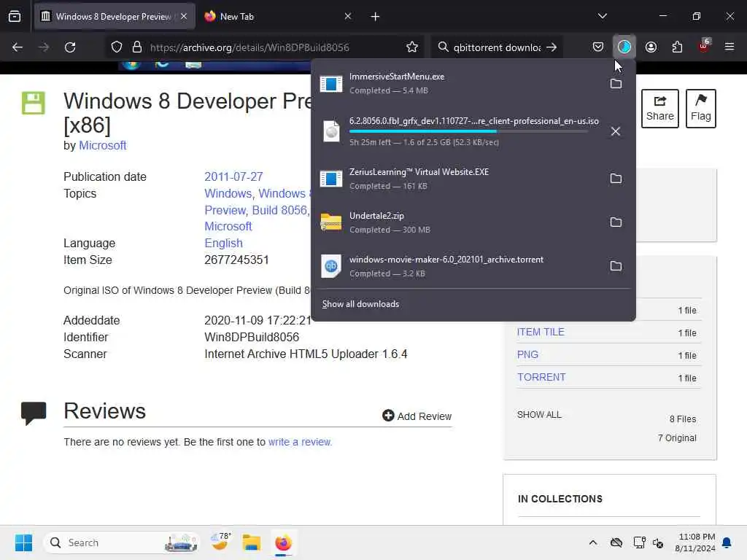Click the ISO download progress bar
This screenshot has width=747, height=560.
469,131
